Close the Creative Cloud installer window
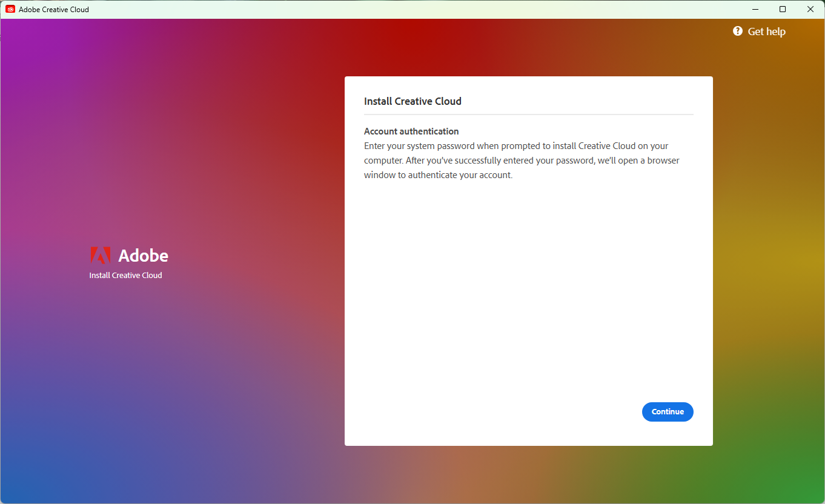Viewport: 825px width, 504px height. (x=810, y=9)
